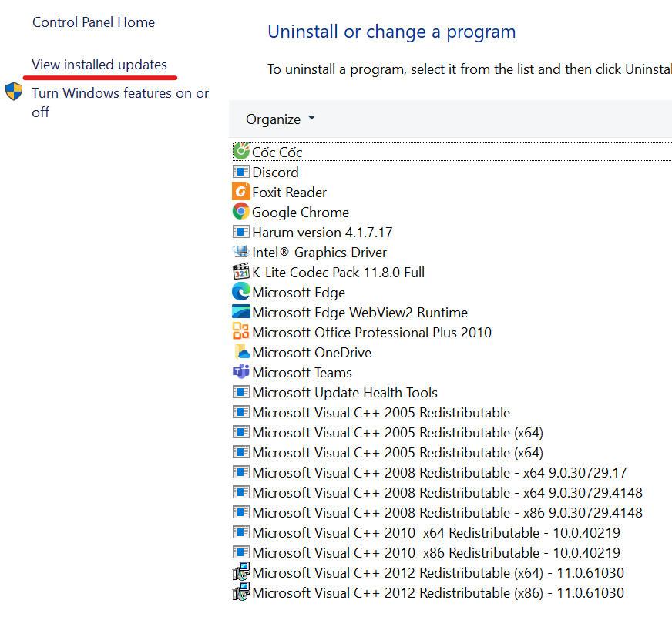Click the Cốc Cốc browser icon
Viewport: 672px width, 620px height.
pyautogui.click(x=241, y=152)
